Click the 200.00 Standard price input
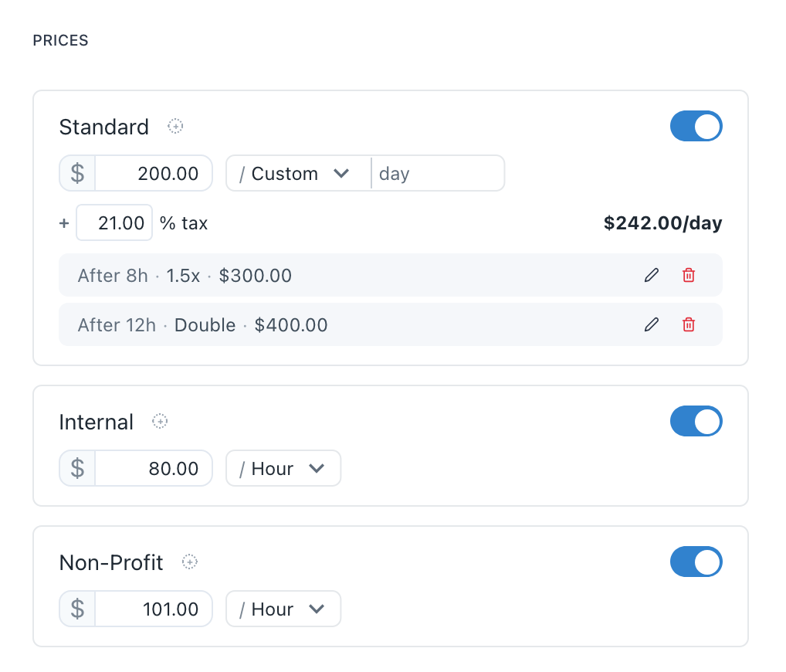 [x=153, y=173]
